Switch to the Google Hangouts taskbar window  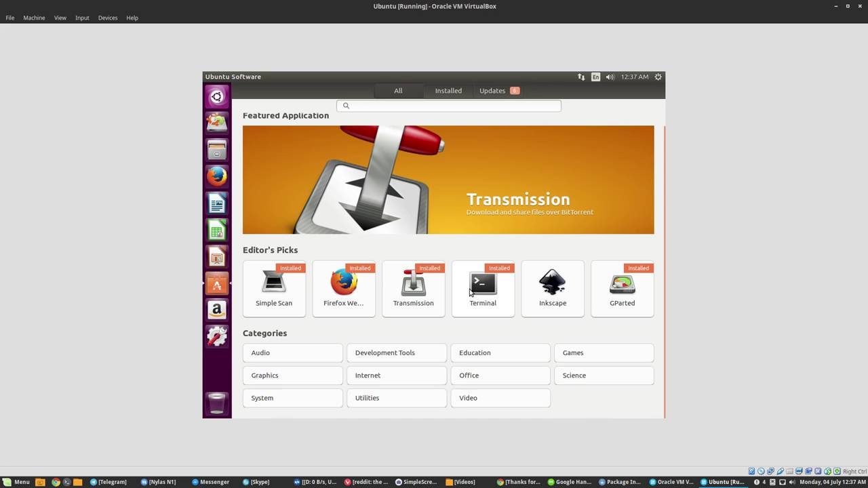(x=570, y=482)
